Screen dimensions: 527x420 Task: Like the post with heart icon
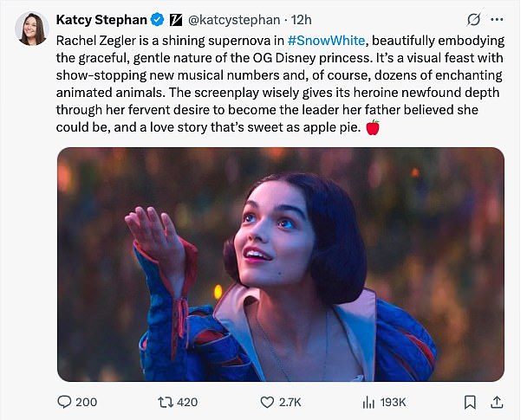pyautogui.click(x=267, y=402)
